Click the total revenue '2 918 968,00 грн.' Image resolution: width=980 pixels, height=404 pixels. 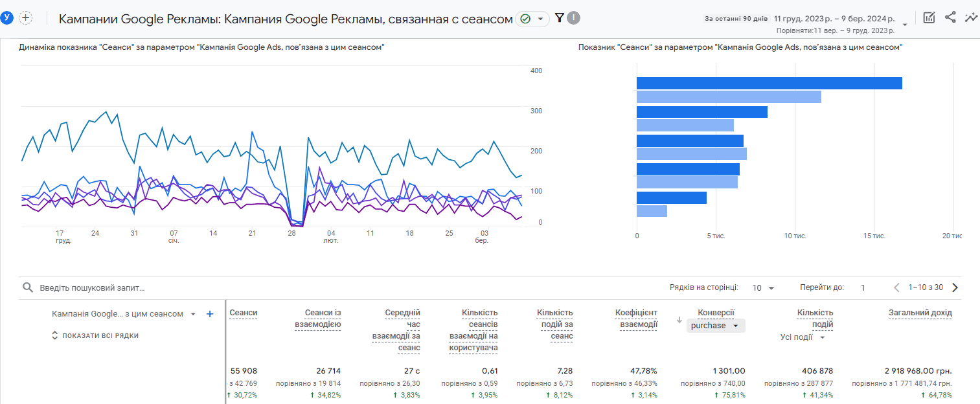pyautogui.click(x=918, y=371)
